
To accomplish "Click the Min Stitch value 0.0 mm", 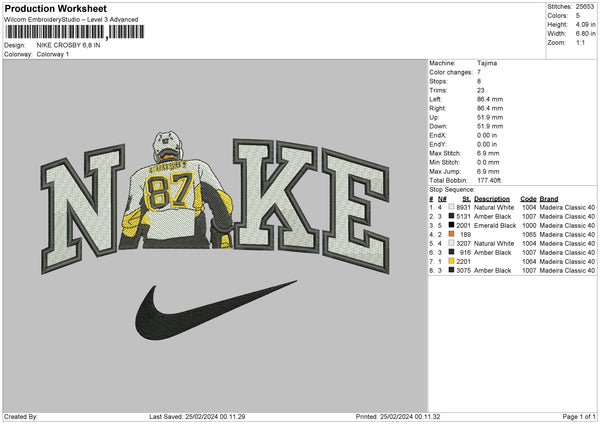I will point(488,162).
